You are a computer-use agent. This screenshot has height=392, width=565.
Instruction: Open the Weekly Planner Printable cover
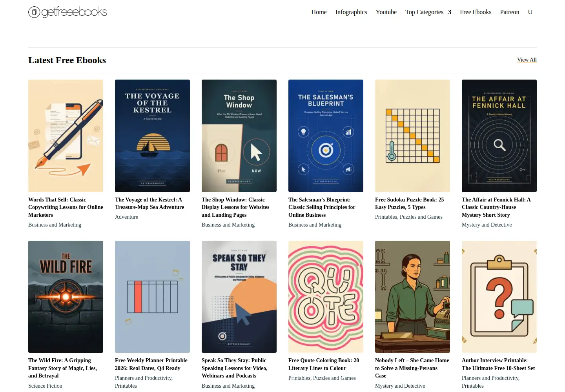tap(152, 297)
